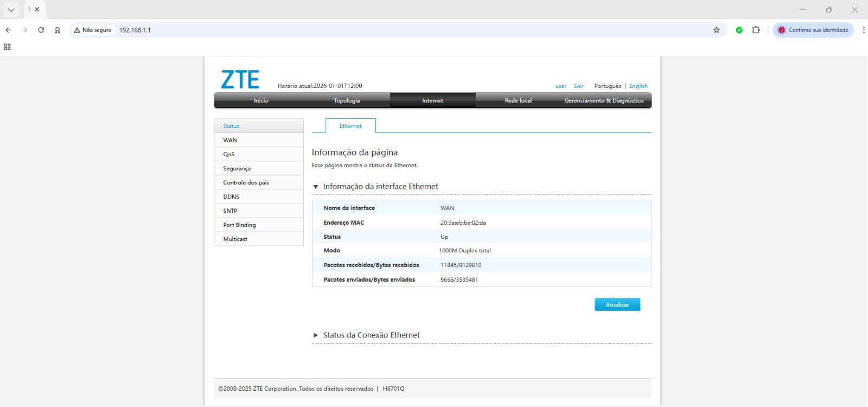Open the Chrome three-dot menu

[863, 30]
